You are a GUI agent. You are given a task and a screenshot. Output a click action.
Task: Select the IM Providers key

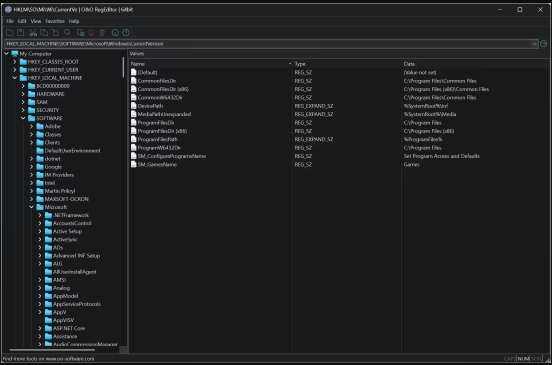pyautogui.click(x=59, y=175)
